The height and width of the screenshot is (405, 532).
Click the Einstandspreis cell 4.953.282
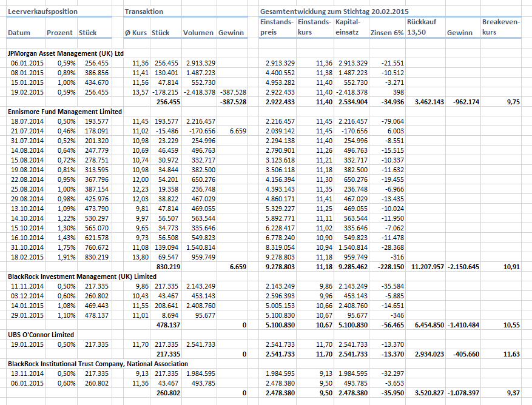point(280,82)
